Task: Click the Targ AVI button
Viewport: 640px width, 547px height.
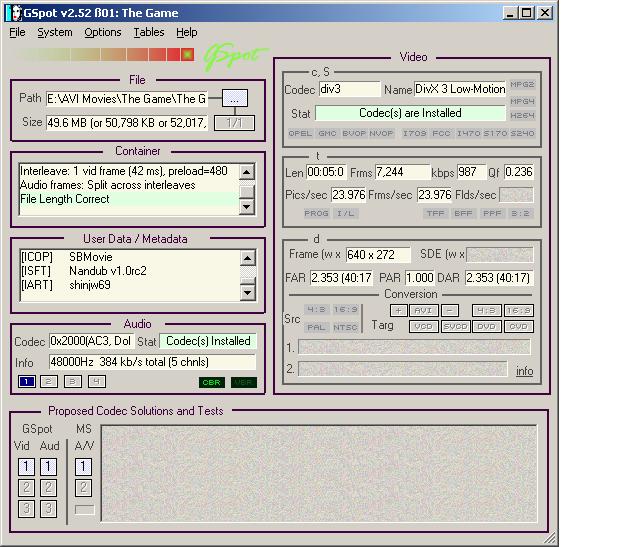Action: (x=424, y=311)
